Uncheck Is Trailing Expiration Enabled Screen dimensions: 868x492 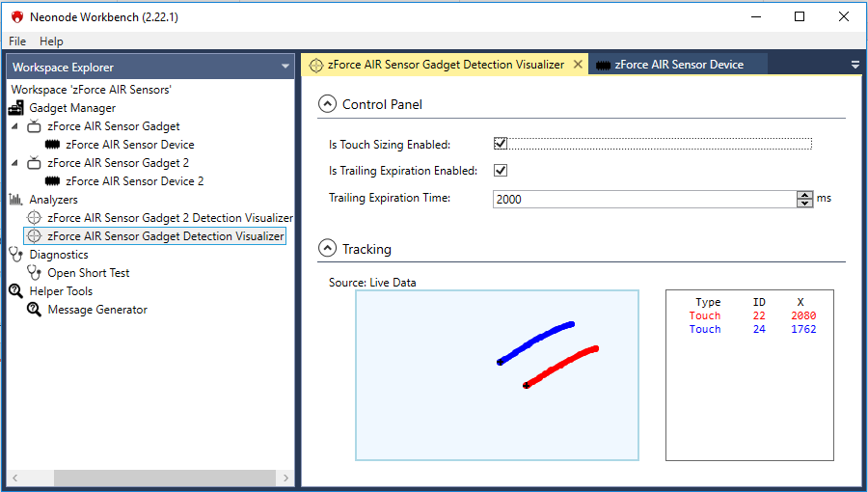click(501, 171)
